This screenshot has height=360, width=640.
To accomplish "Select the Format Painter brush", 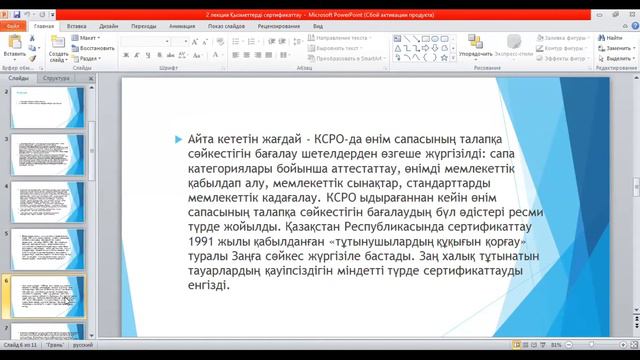I will click(32, 58).
